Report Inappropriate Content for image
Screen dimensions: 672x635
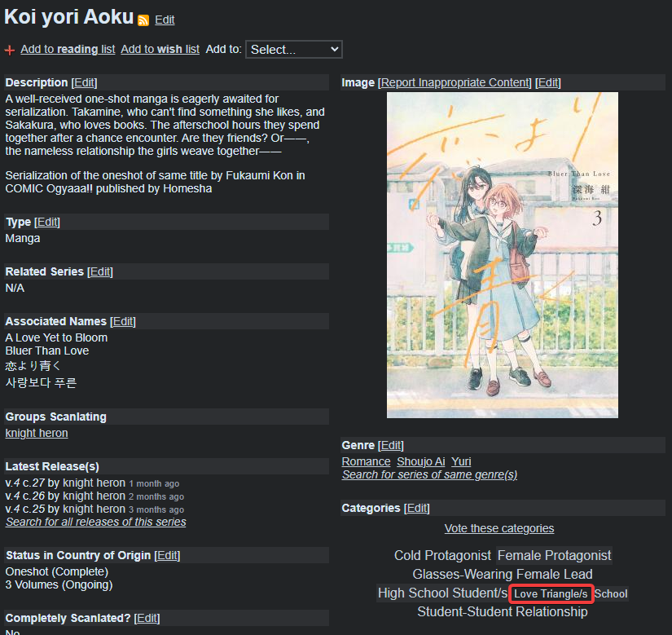coord(455,82)
